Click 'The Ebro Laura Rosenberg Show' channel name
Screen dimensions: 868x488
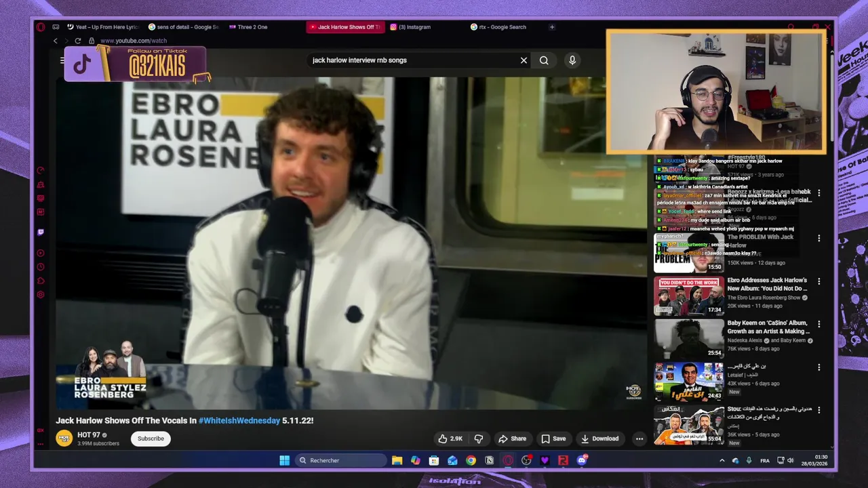(764, 298)
